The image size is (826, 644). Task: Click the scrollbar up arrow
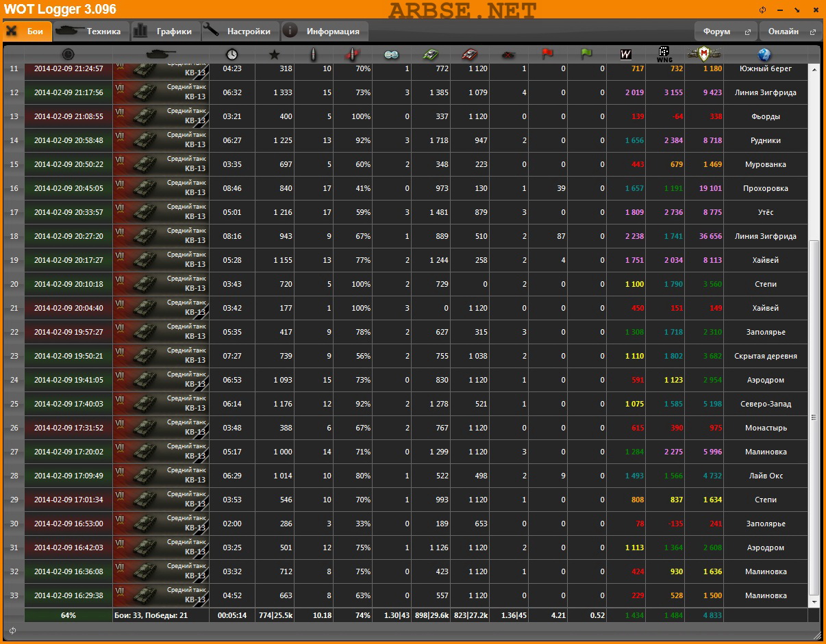point(814,69)
